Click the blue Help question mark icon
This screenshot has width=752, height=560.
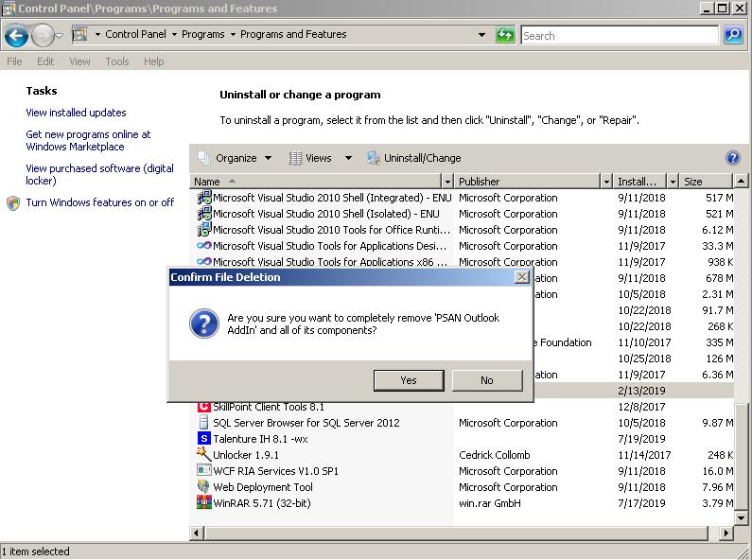click(x=733, y=158)
